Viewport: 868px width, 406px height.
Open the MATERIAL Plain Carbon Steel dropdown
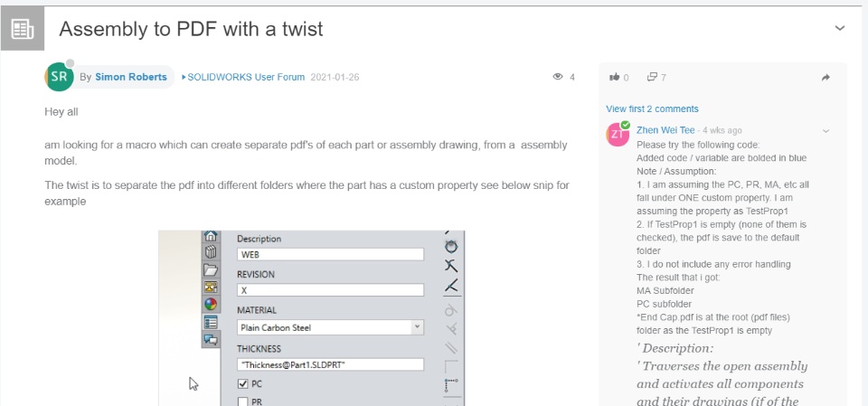pyautogui.click(x=331, y=327)
